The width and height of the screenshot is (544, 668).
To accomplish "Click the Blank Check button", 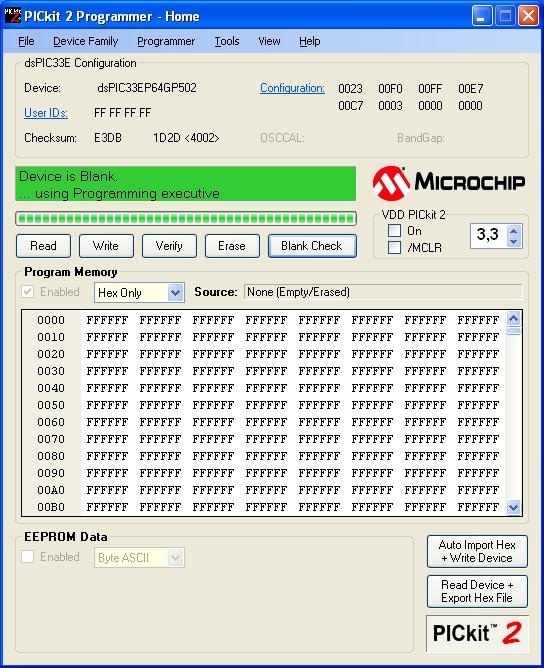I will (312, 246).
